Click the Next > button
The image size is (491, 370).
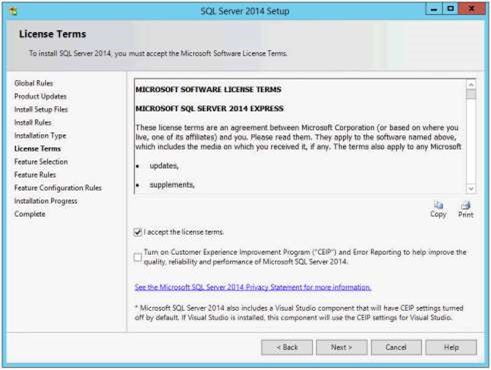342,347
